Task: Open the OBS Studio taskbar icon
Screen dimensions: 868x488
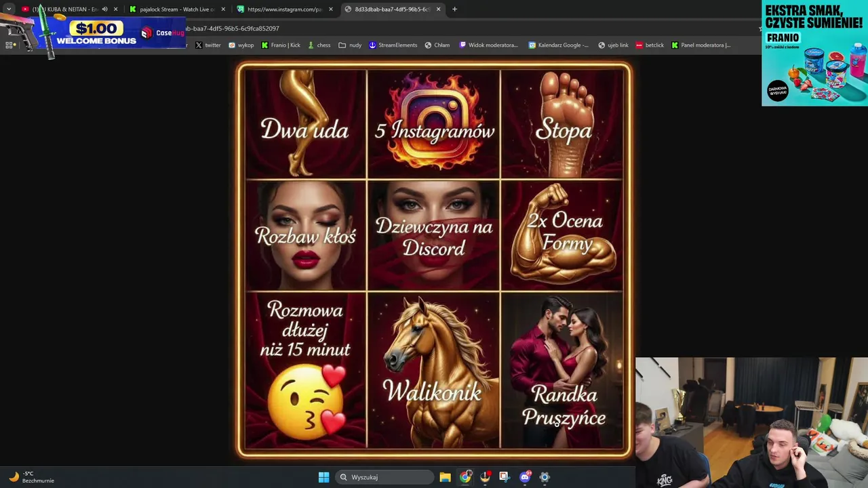Action: [x=485, y=477]
